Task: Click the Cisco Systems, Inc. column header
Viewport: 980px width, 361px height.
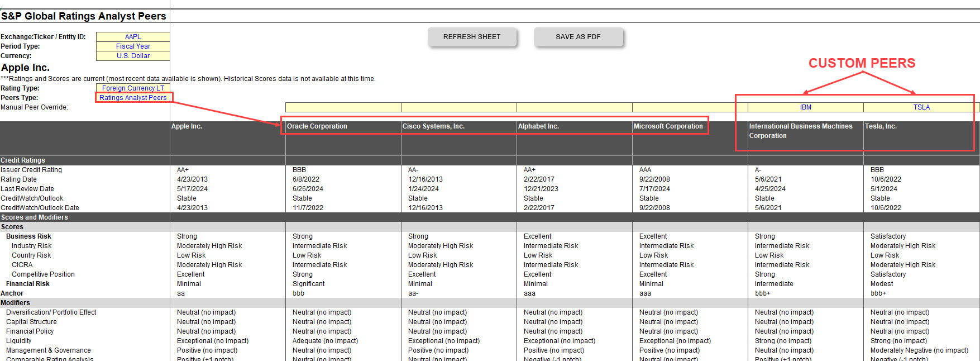Action: click(459, 138)
